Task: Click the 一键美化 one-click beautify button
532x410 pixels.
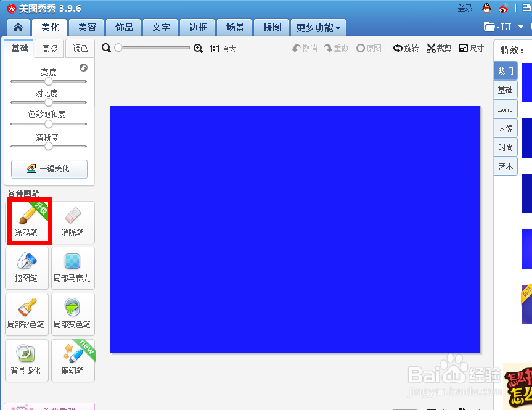Action: pyautogui.click(x=49, y=169)
